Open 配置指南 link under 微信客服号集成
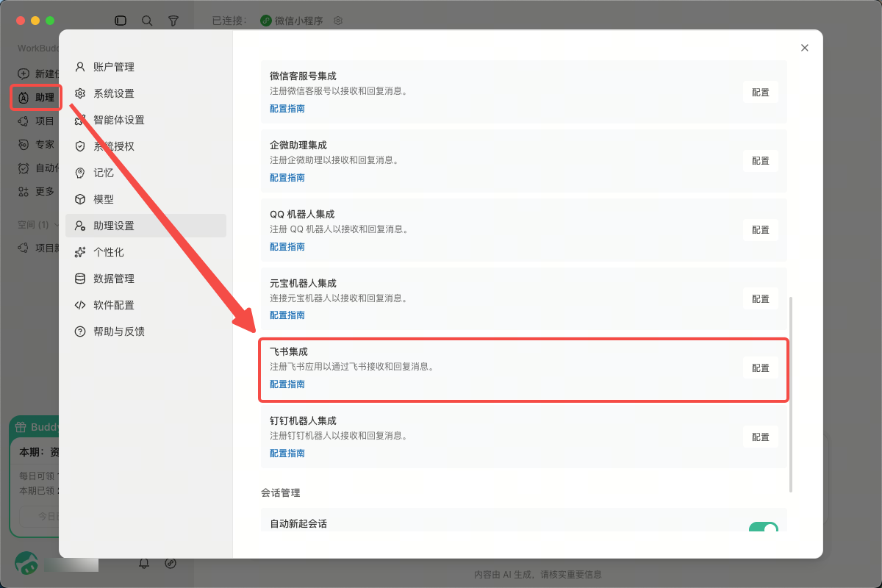Viewport: 882px width, 588px height. point(287,109)
